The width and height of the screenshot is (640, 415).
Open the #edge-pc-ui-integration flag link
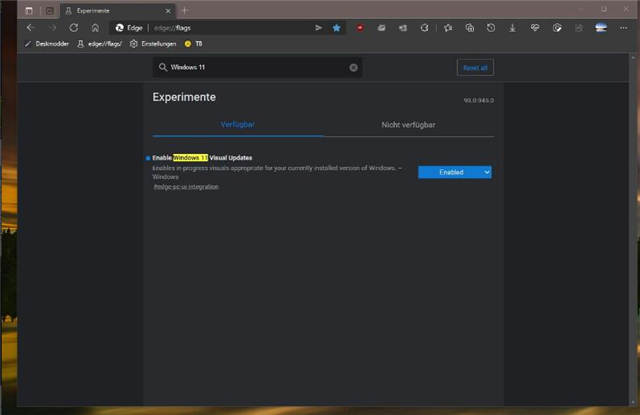(185, 187)
